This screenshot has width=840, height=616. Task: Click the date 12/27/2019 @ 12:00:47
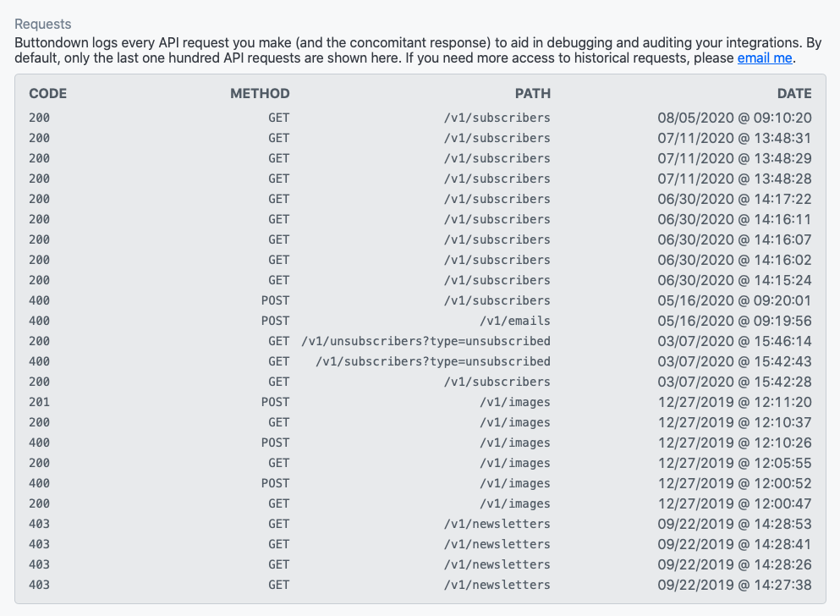[734, 503]
